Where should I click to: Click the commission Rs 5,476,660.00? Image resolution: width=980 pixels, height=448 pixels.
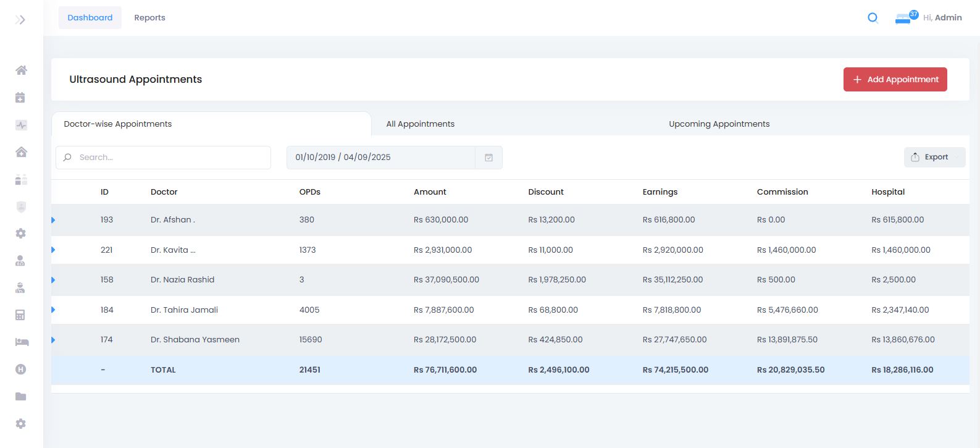[x=787, y=310]
